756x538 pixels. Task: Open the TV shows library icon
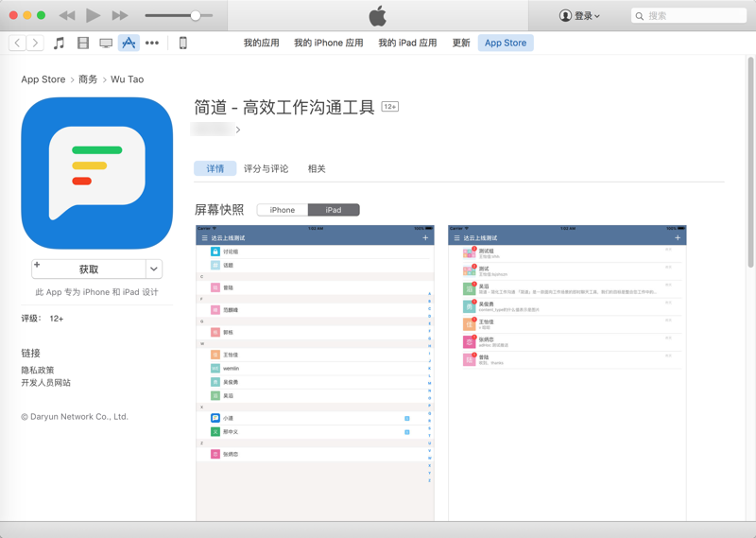tap(106, 43)
